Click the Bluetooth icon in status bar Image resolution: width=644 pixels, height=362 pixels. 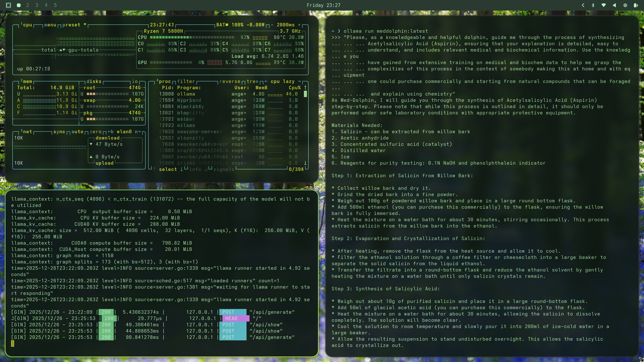(593, 5)
